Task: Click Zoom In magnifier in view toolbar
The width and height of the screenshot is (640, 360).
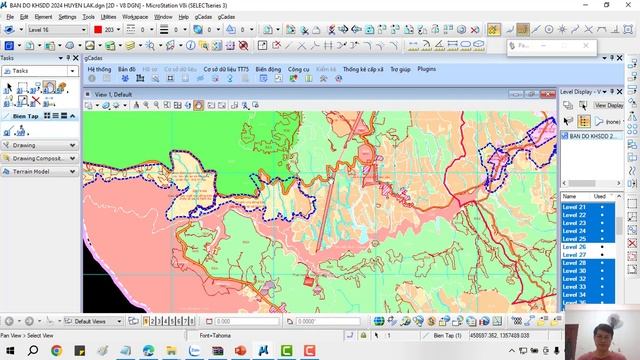Action: [146, 105]
